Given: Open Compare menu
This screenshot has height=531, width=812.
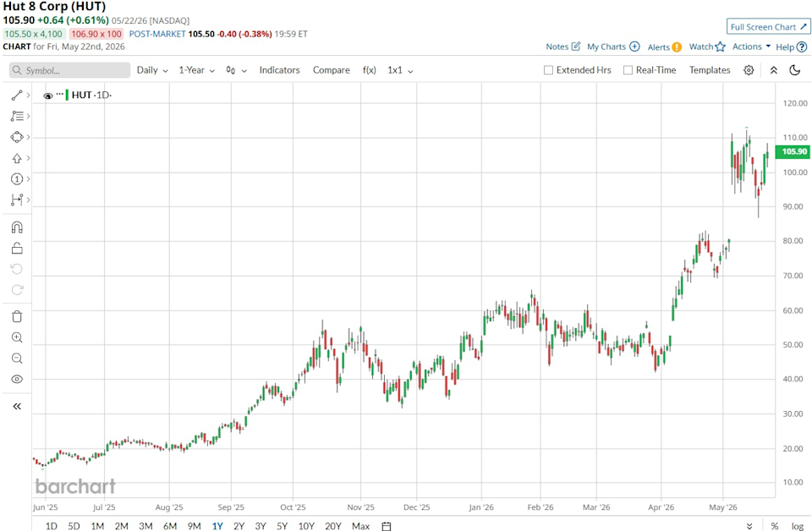Looking at the screenshot, I should tap(332, 70).
